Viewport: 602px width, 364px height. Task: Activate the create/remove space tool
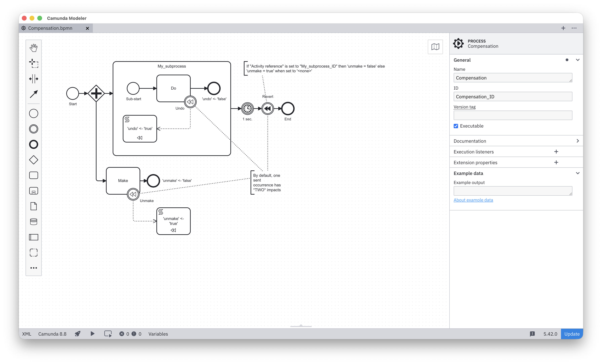click(x=33, y=79)
